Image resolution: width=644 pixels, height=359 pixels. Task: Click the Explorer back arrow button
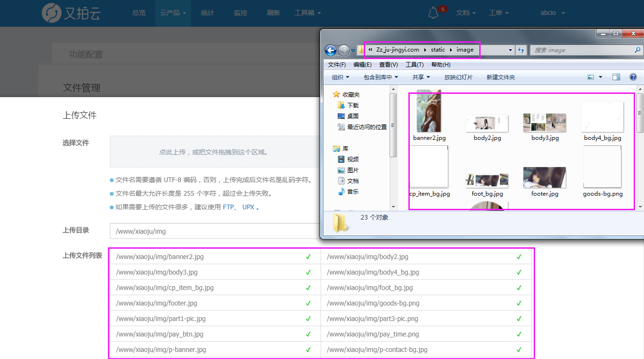coord(330,50)
